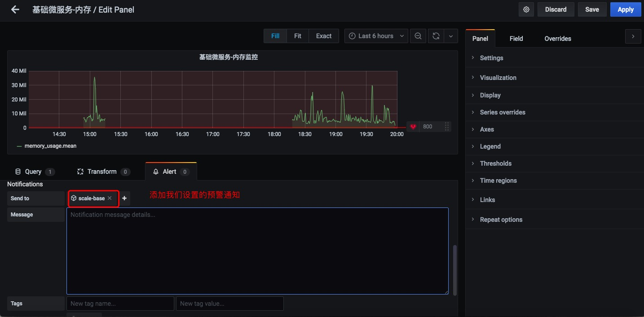Switch to the Field tab
Viewport: 644px width, 317px height.
tap(516, 39)
